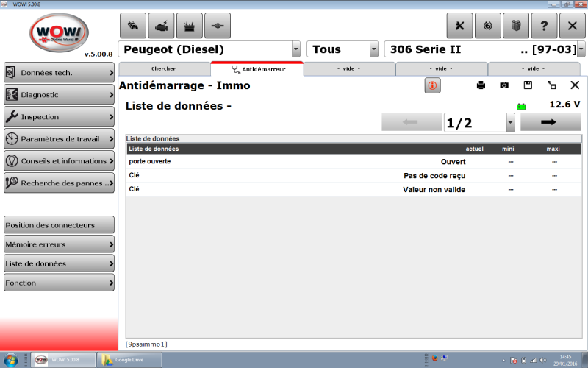Click the 12.6 V voltage reading
Screen dimensions: 588x368
pos(564,105)
